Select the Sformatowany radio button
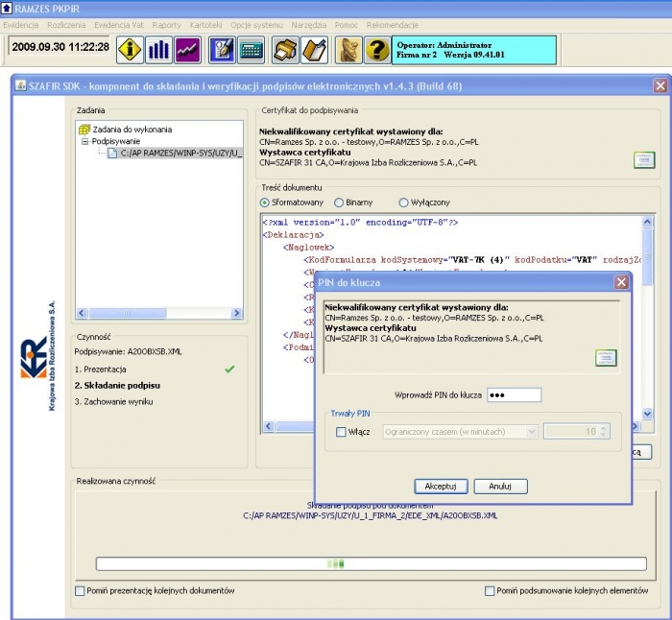The image size is (672, 620). click(x=265, y=203)
